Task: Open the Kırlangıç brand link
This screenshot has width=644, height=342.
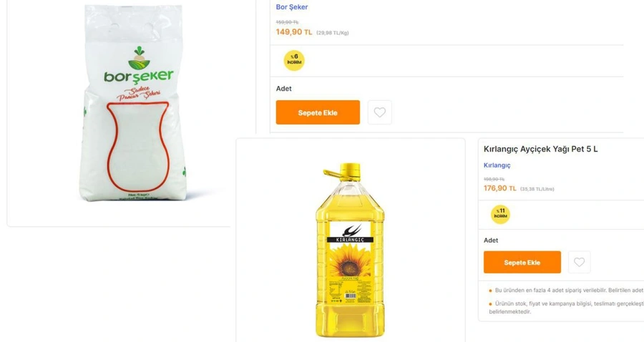Action: pyautogui.click(x=497, y=165)
